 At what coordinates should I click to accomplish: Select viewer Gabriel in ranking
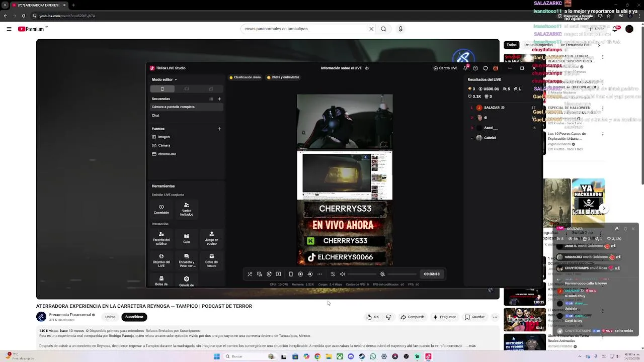pos(502,138)
